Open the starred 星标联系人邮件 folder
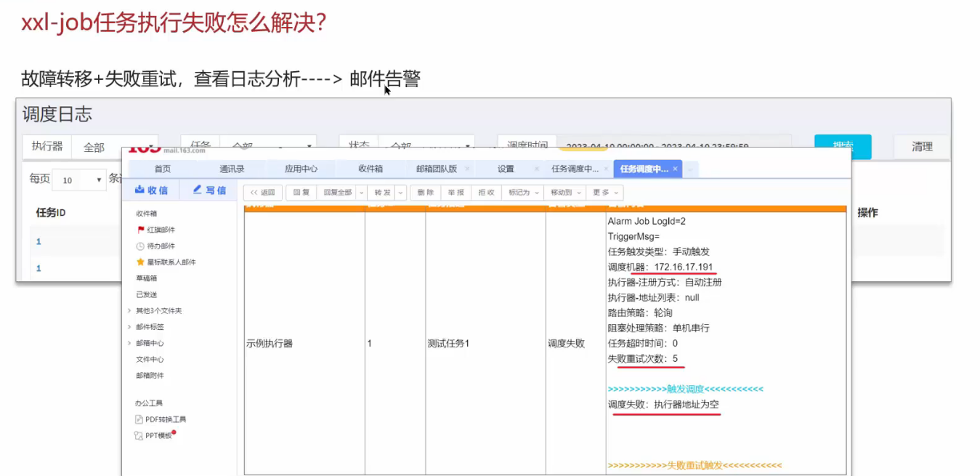This screenshot has width=980, height=476. [x=140, y=262]
